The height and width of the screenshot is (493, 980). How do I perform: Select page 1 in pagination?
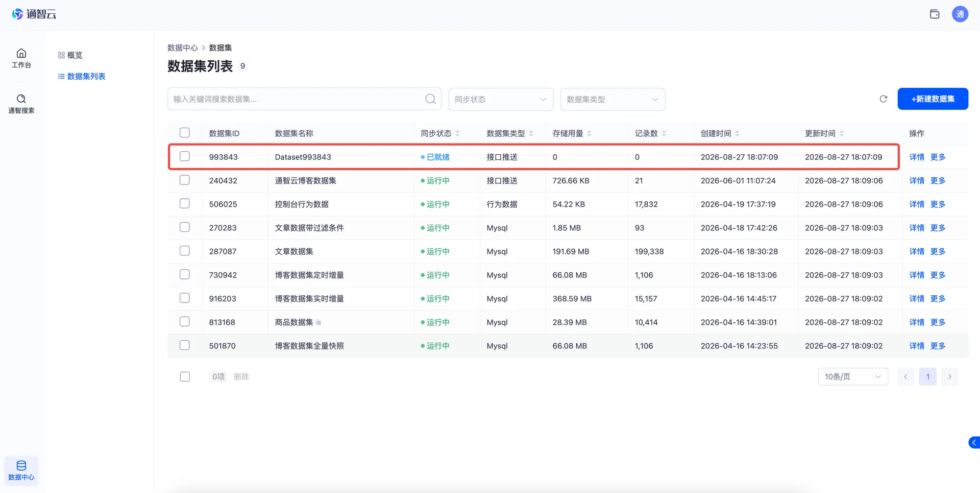927,377
